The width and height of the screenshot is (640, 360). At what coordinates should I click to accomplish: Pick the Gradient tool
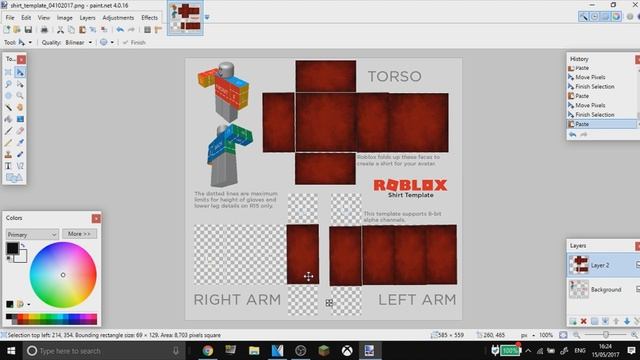pos(20,119)
